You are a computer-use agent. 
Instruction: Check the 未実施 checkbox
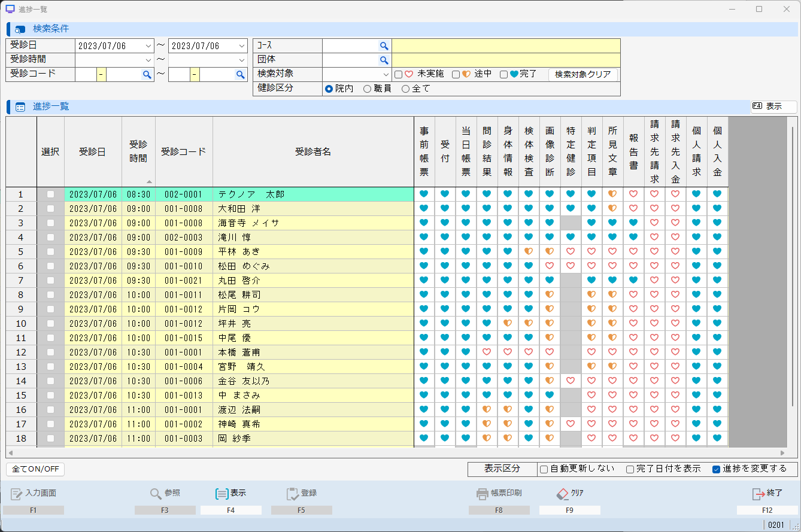(398, 74)
